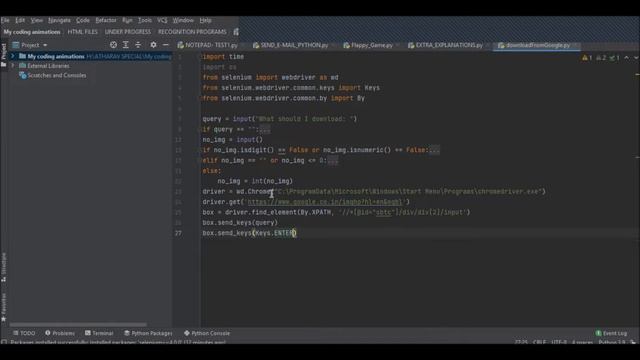This screenshot has width=640, height=360.
Task: Click RECOGNITION PROGRAMS breadcrumb
Action: tap(192, 32)
